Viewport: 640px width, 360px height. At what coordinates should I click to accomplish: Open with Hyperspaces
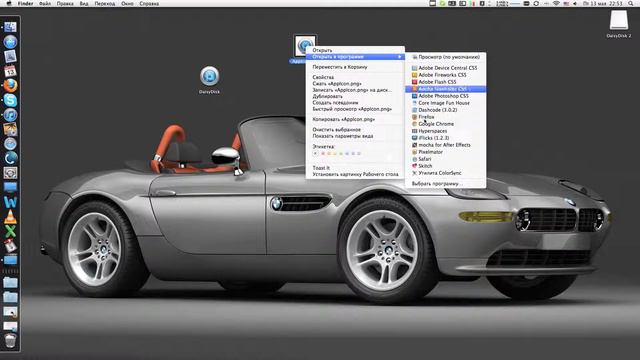446,131
